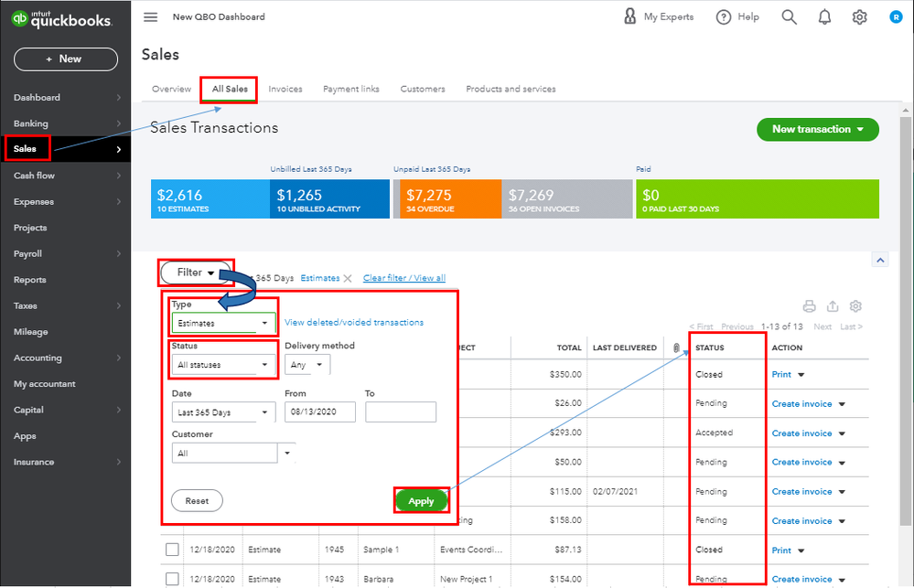
Task: Click the QuickBooks logo
Action: [x=61, y=19]
